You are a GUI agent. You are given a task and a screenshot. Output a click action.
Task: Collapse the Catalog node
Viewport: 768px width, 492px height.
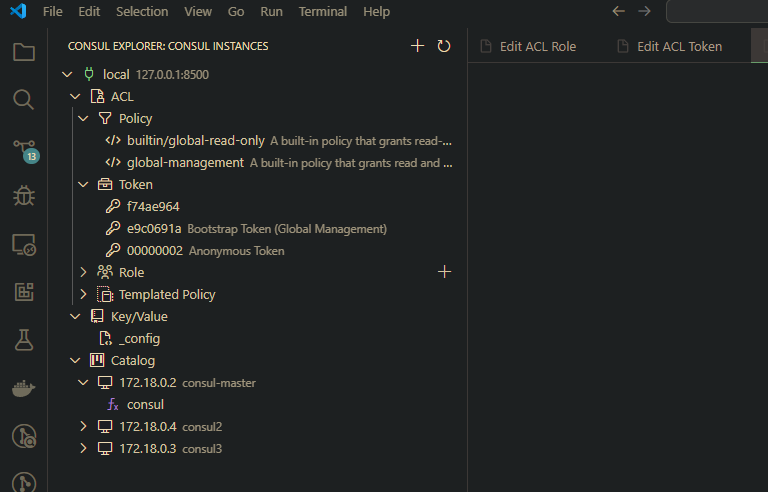click(x=75, y=361)
